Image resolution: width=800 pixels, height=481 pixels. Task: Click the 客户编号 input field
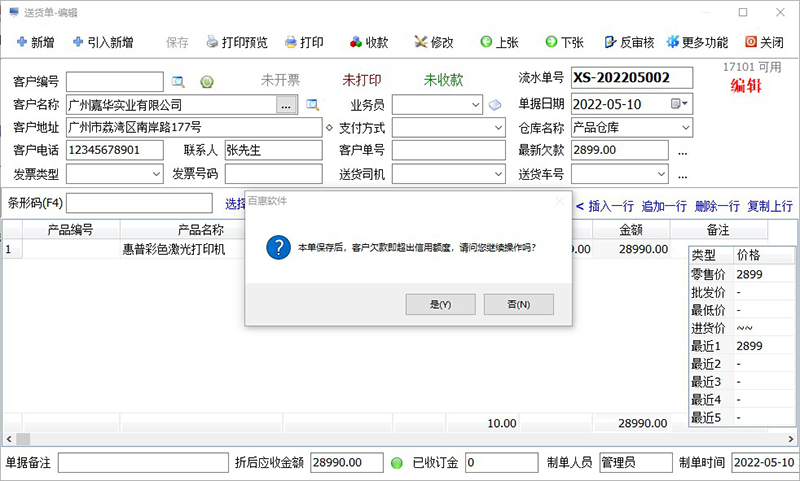coord(115,82)
